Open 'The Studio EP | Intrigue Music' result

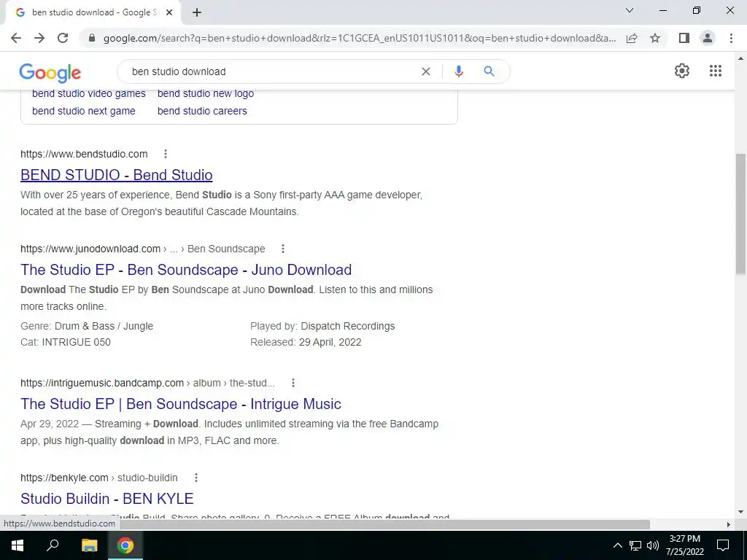pyautogui.click(x=181, y=404)
